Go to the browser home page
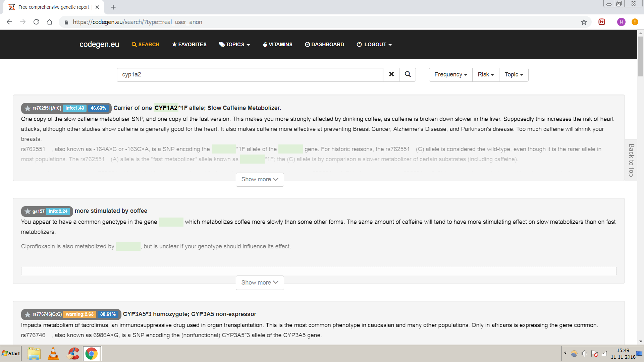This screenshot has height=362, width=644. coord(50,22)
